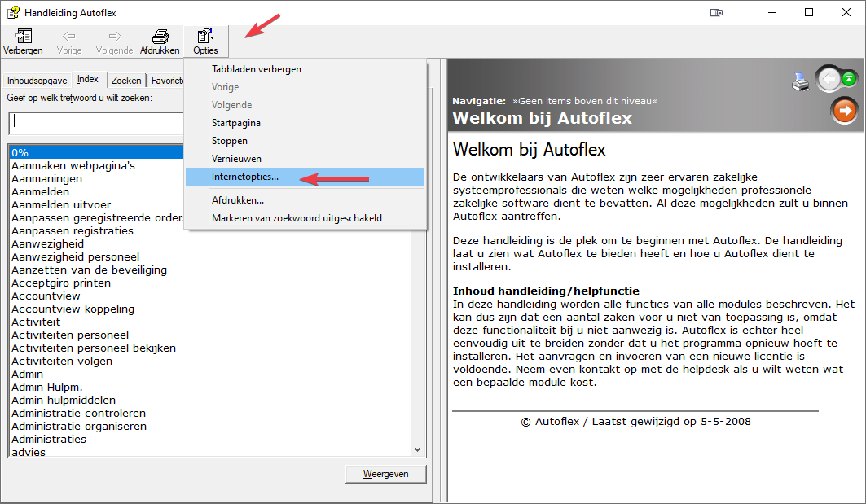
Task: Click the trefwoord search input field
Action: tap(96, 123)
